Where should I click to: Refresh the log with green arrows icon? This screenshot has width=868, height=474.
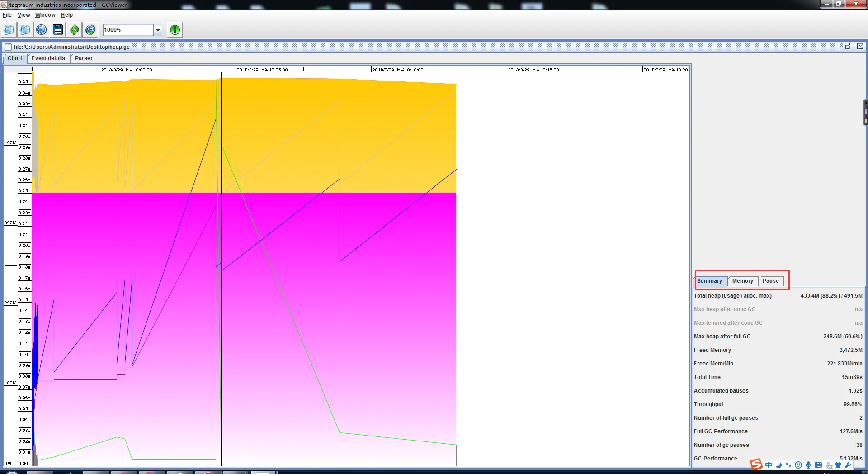[74, 30]
